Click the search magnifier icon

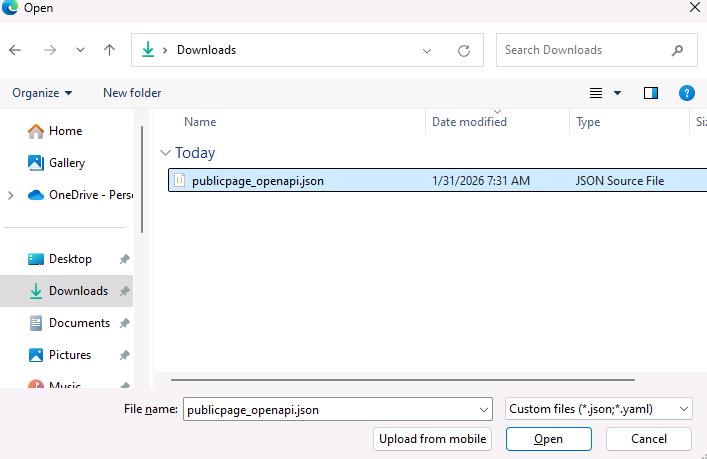pyautogui.click(x=677, y=50)
